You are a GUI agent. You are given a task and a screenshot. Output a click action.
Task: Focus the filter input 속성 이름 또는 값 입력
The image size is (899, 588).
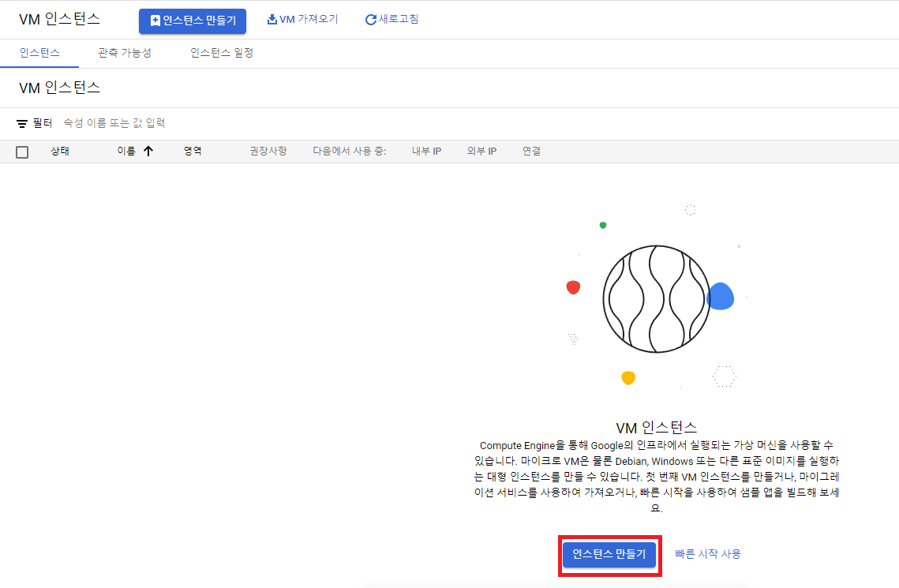pyautogui.click(x=114, y=123)
